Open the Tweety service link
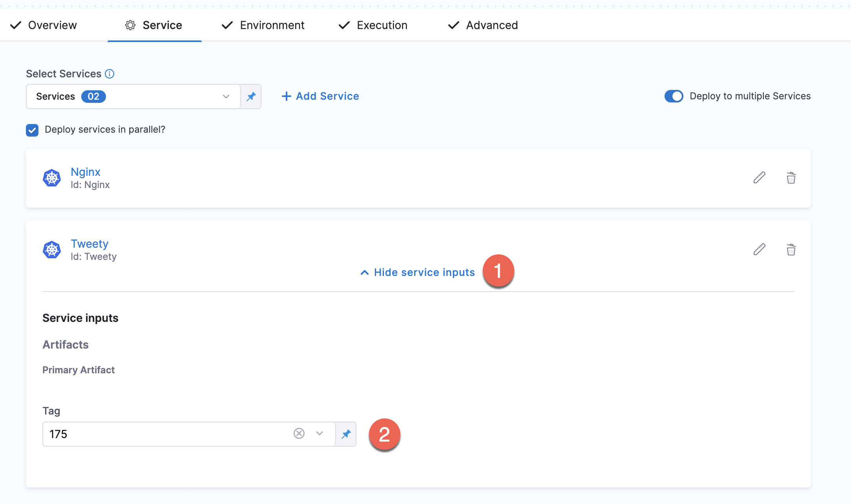 click(89, 244)
